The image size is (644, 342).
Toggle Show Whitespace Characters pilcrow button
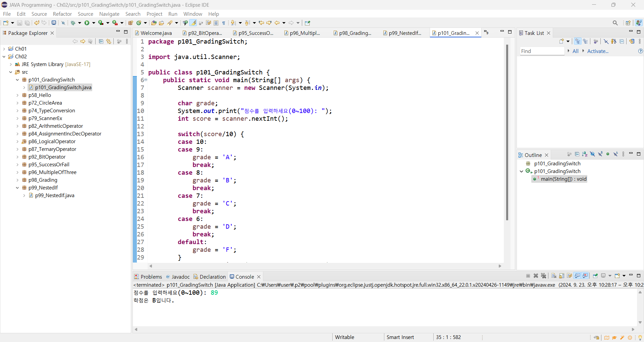point(224,23)
